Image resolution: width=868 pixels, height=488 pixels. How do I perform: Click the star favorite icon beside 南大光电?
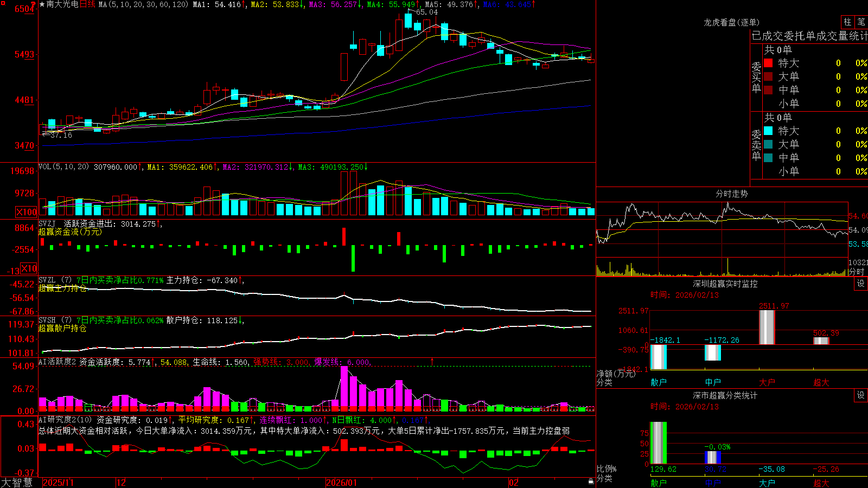(x=42, y=4)
